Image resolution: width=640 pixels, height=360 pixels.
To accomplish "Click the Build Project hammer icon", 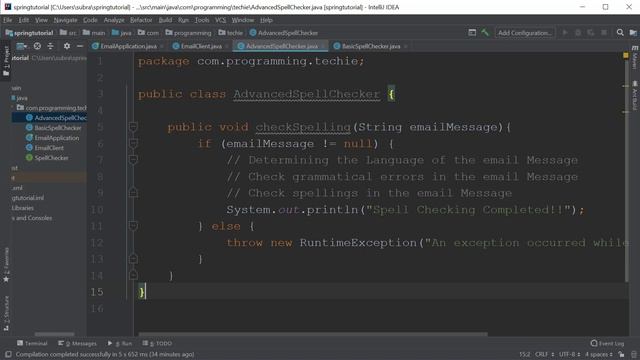I will click(485, 33).
